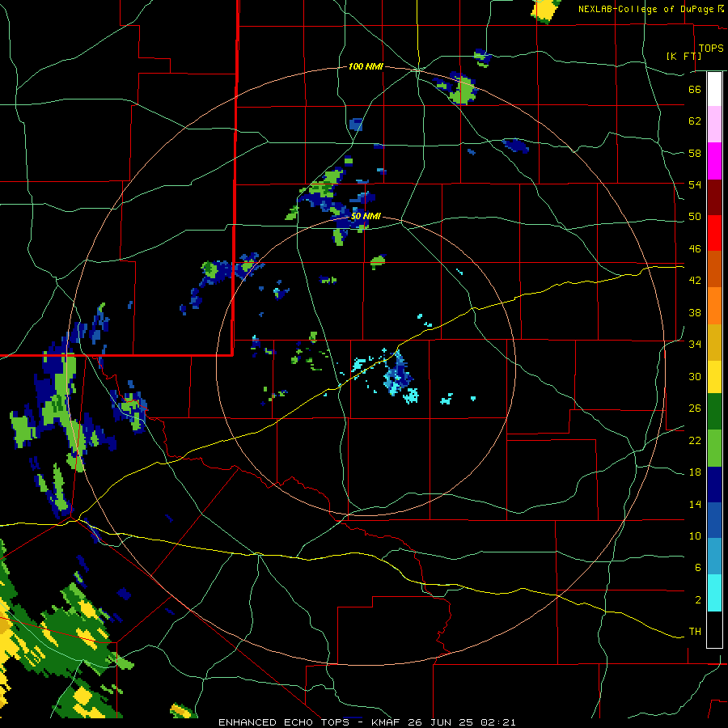Screen dimensions: 728x728
Task: Click the cyan legend swatch
Action: point(714,593)
